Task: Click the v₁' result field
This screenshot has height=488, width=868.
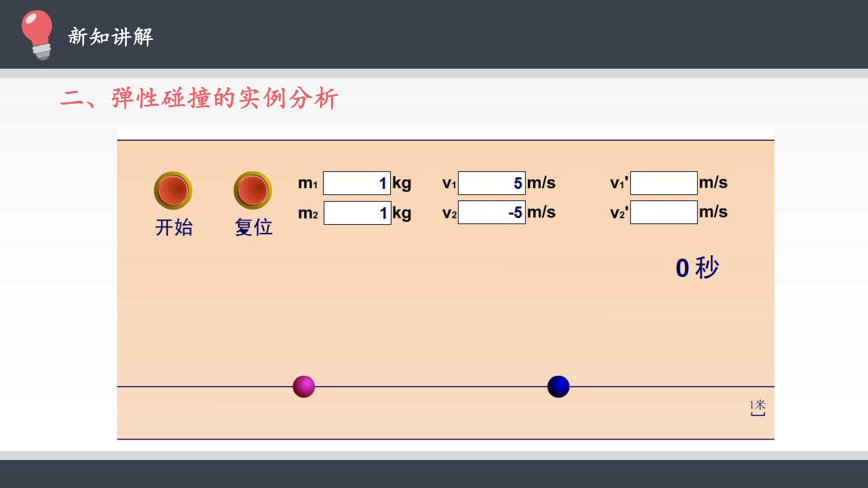Action: pyautogui.click(x=664, y=183)
